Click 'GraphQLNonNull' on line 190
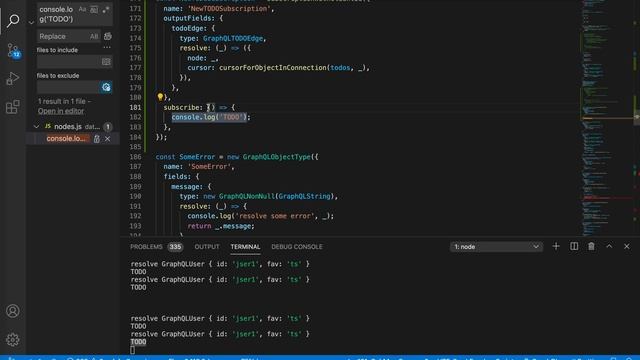The width and height of the screenshot is (640, 360). click(x=247, y=196)
